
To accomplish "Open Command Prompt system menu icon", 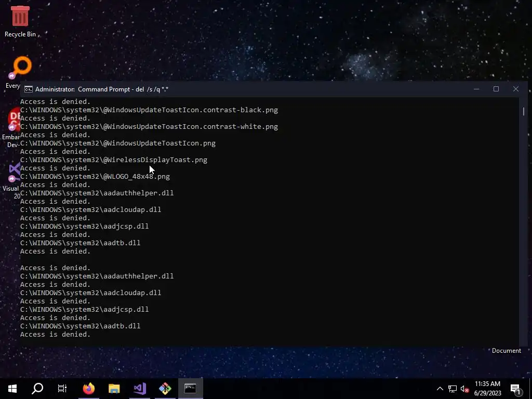I will click(29, 89).
